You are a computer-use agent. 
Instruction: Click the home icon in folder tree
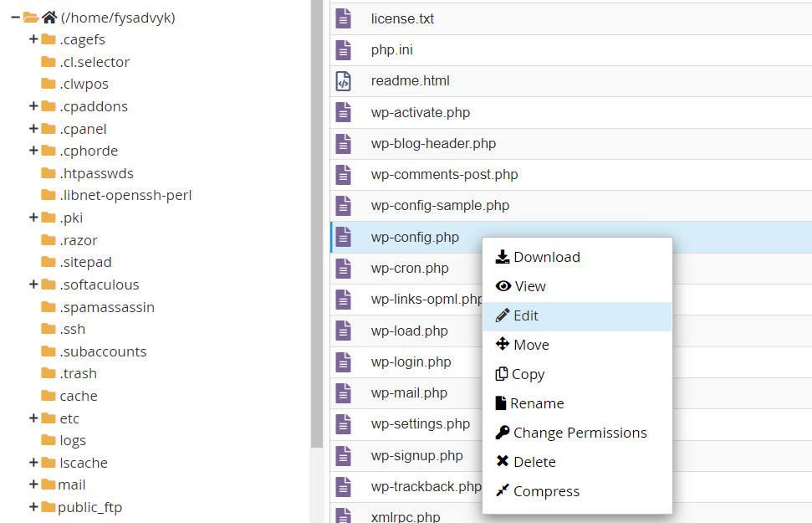(x=49, y=18)
